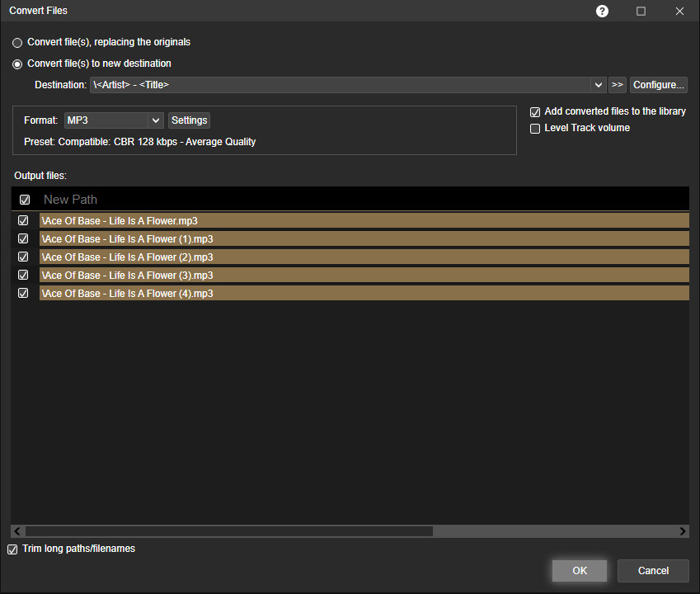
Task: Click the Configure... button
Action: point(658,85)
